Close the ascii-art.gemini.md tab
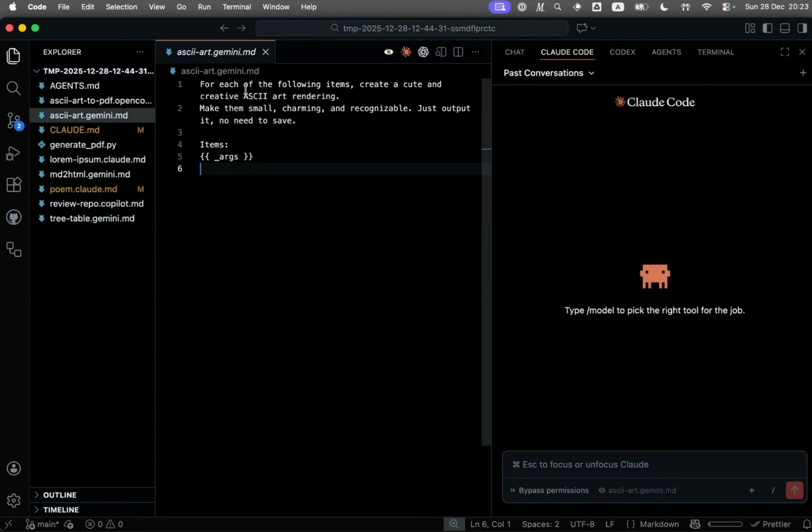Screen dimensions: 812x532 point(265,52)
